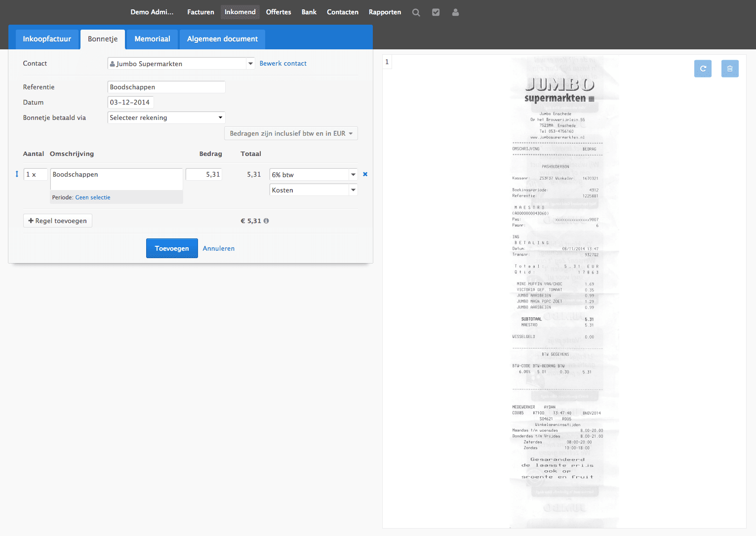Open the 'Kosten' category dropdown
756x536 pixels.
(x=314, y=190)
